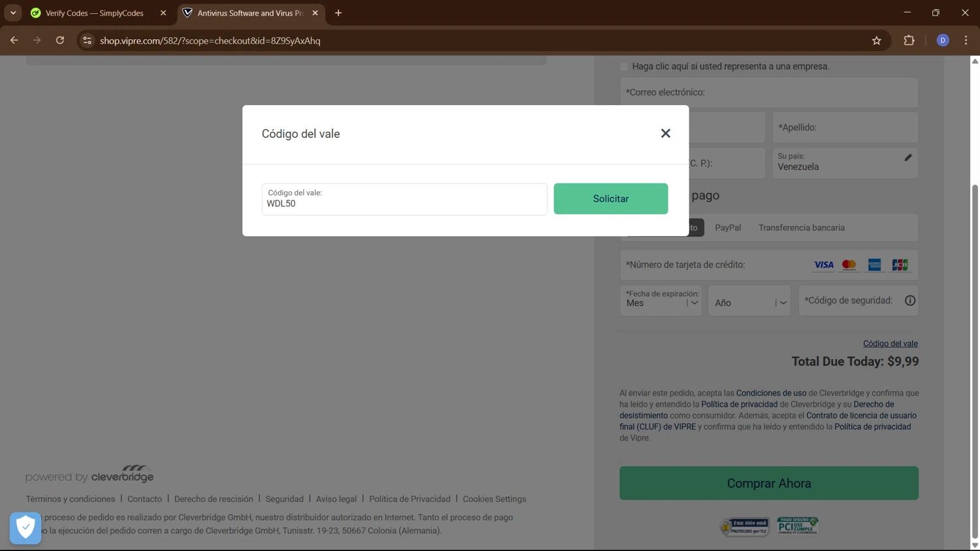Click the scrollbar down arrow
The image size is (980, 551).
click(x=975, y=545)
